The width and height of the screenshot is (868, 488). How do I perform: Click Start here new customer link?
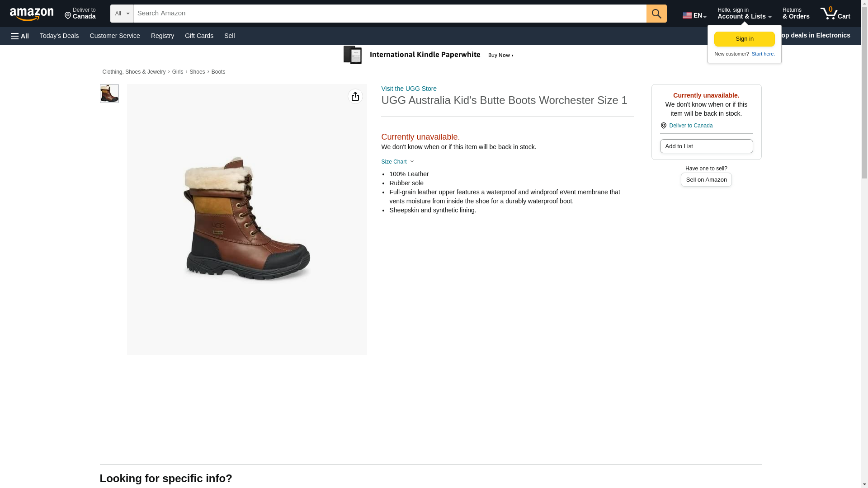coord(763,54)
